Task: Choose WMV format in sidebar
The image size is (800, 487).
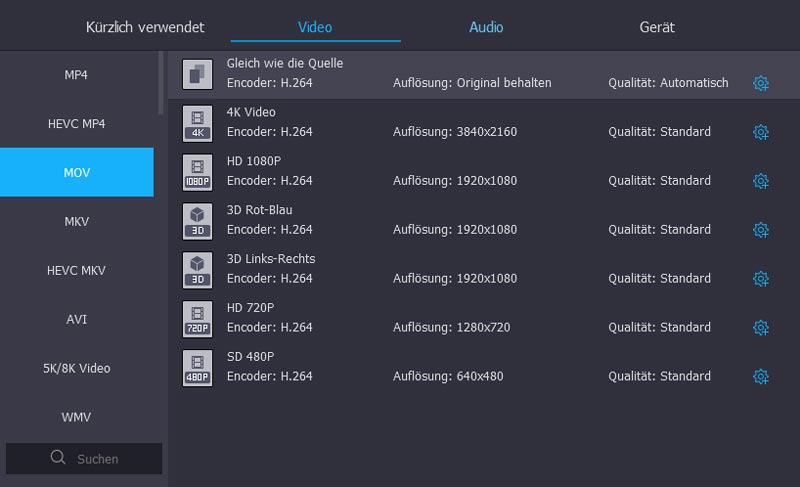Action: click(77, 417)
